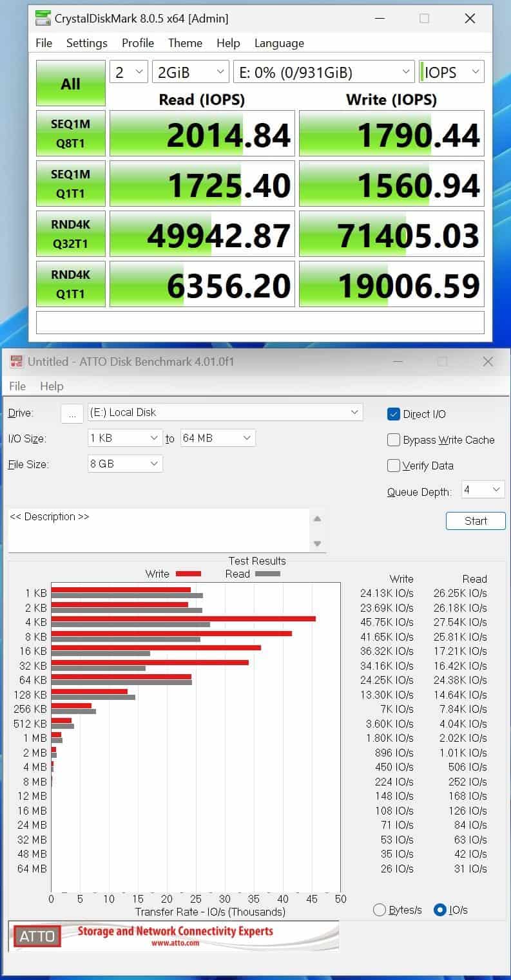This screenshot has width=511, height=980.
Task: Open the drive dropdown showing E: 0%
Action: point(323,72)
